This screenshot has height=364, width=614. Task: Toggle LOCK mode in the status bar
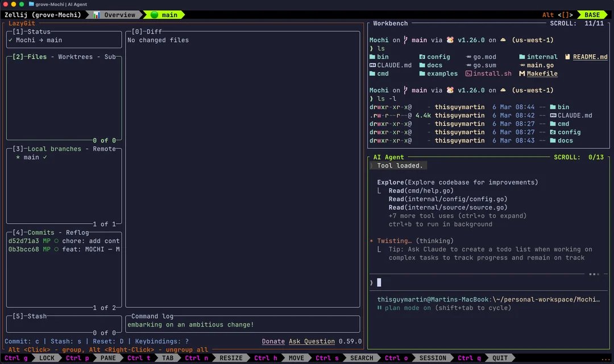(47, 358)
